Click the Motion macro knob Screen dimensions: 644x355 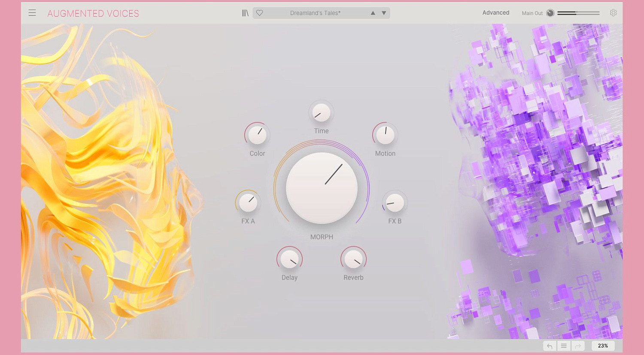[385, 135]
